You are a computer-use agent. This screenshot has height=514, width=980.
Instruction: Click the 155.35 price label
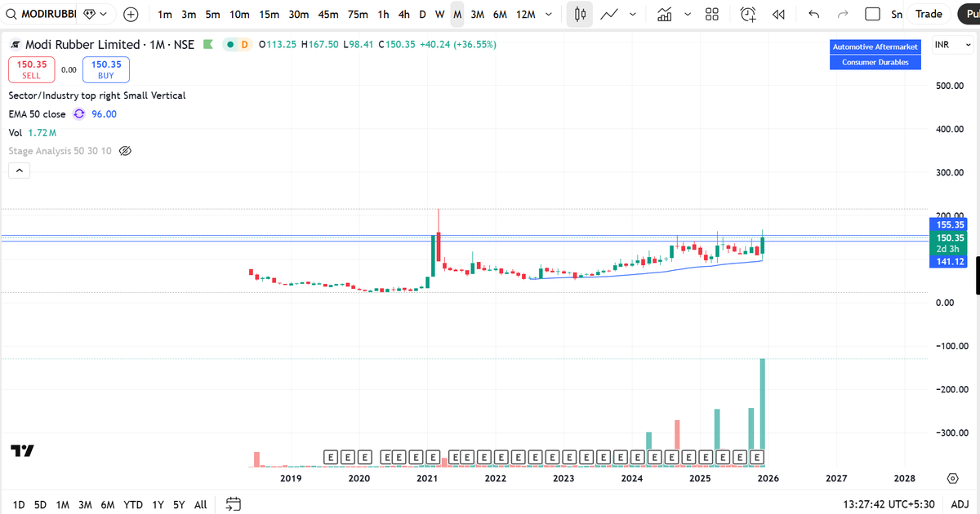[949, 224]
